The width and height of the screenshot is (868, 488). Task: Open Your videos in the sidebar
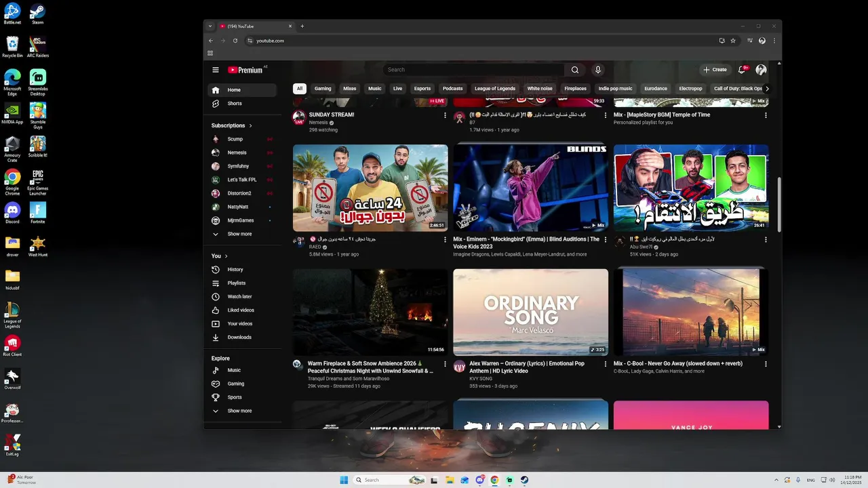(x=242, y=324)
